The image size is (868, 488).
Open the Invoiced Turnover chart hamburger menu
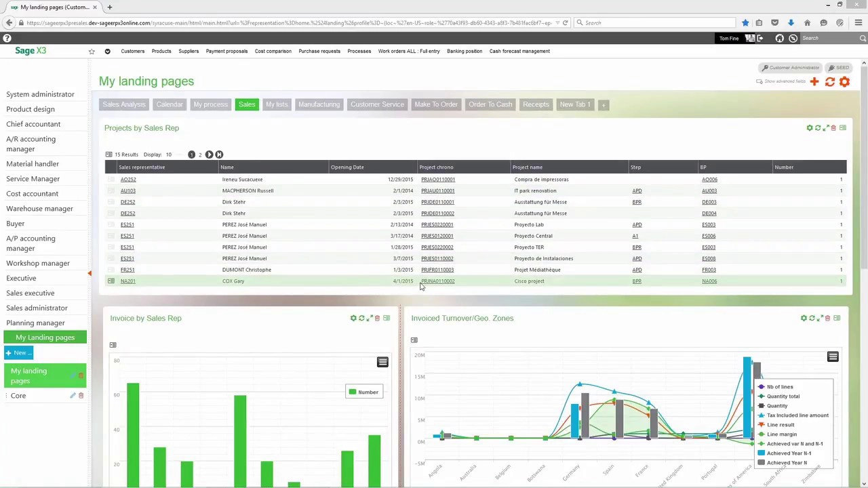pyautogui.click(x=833, y=357)
